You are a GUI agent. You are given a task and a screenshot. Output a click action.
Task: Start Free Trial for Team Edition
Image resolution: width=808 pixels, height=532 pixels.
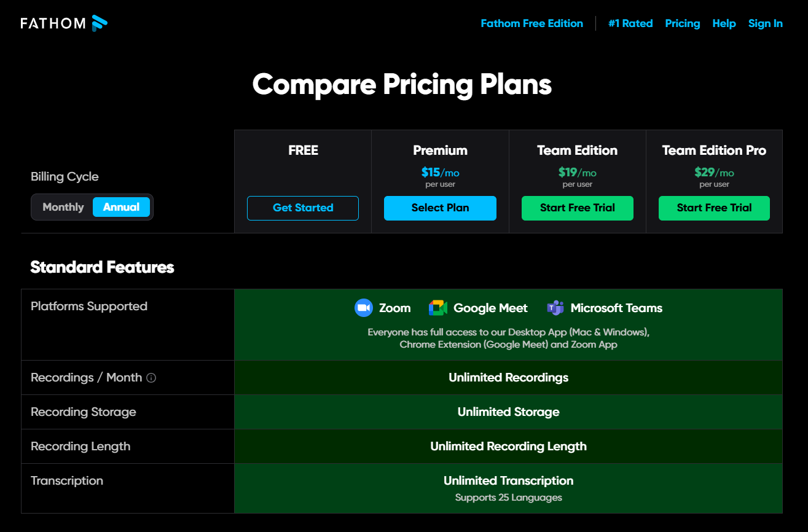578,208
